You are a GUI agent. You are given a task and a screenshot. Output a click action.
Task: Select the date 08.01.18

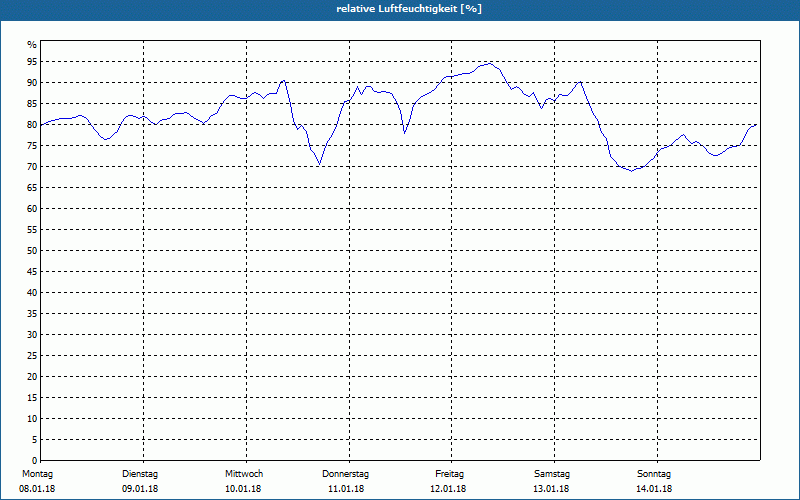37,489
